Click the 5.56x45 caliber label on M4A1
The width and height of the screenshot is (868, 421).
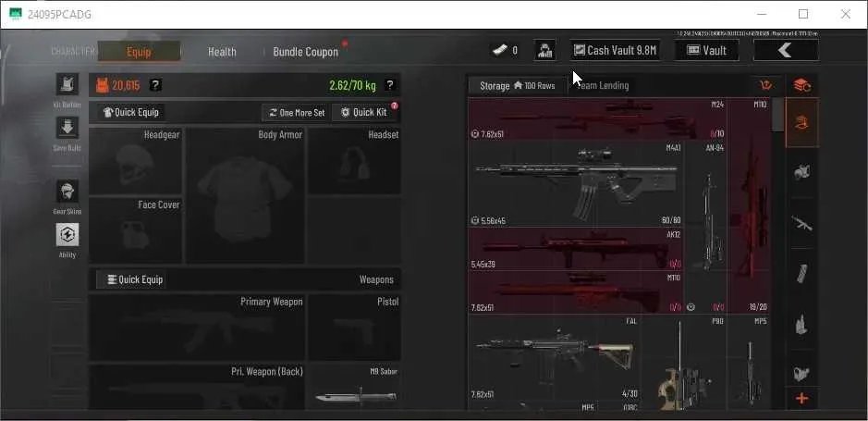pos(492,221)
